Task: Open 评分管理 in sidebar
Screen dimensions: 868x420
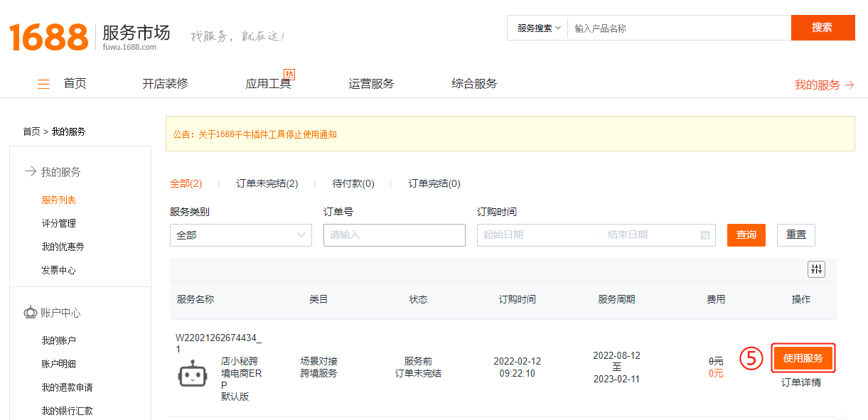Action: [x=59, y=223]
